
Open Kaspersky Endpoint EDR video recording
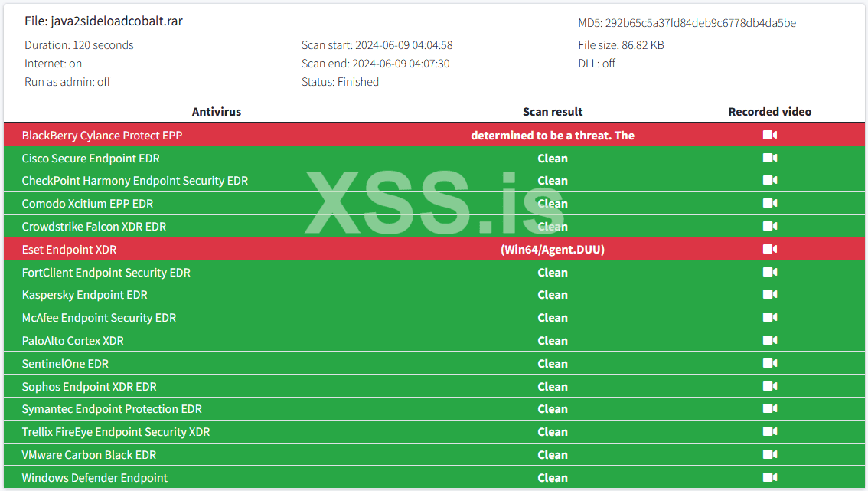pyautogui.click(x=769, y=295)
